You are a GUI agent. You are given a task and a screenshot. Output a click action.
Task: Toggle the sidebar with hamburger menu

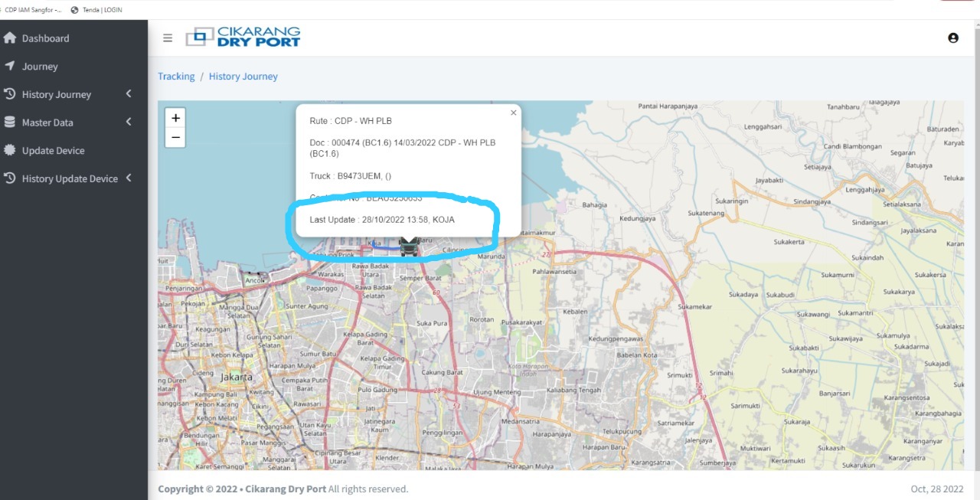point(168,38)
